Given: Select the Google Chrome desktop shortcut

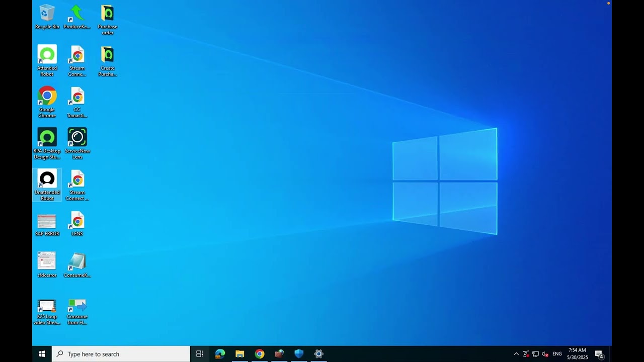Looking at the screenshot, I should coord(47,102).
